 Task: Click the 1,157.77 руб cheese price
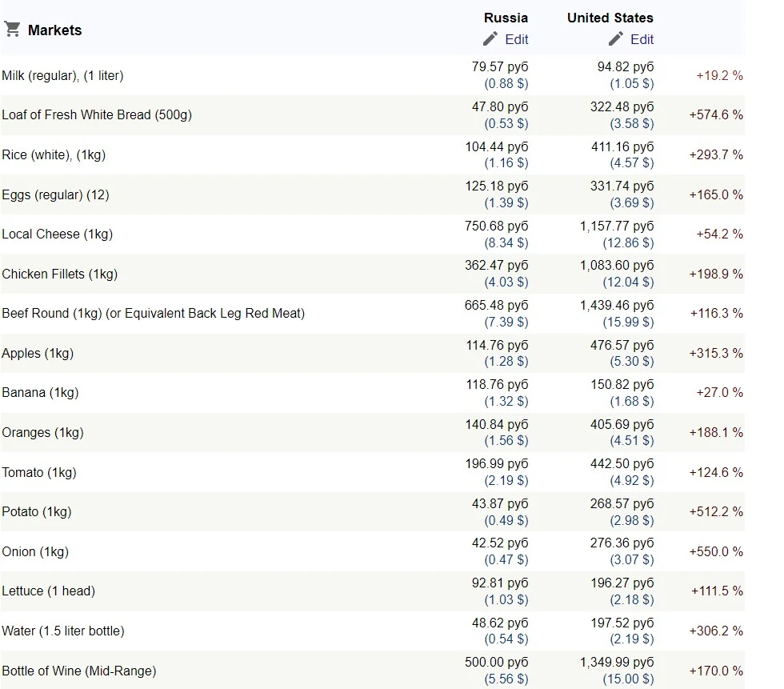(x=617, y=226)
